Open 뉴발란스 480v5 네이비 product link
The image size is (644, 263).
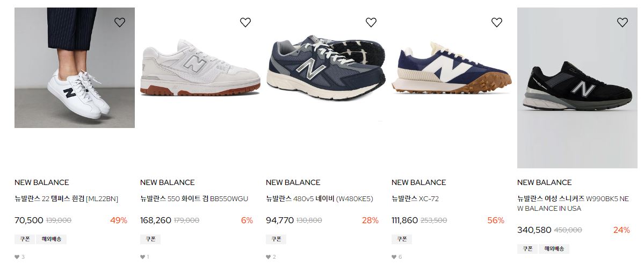(319, 199)
